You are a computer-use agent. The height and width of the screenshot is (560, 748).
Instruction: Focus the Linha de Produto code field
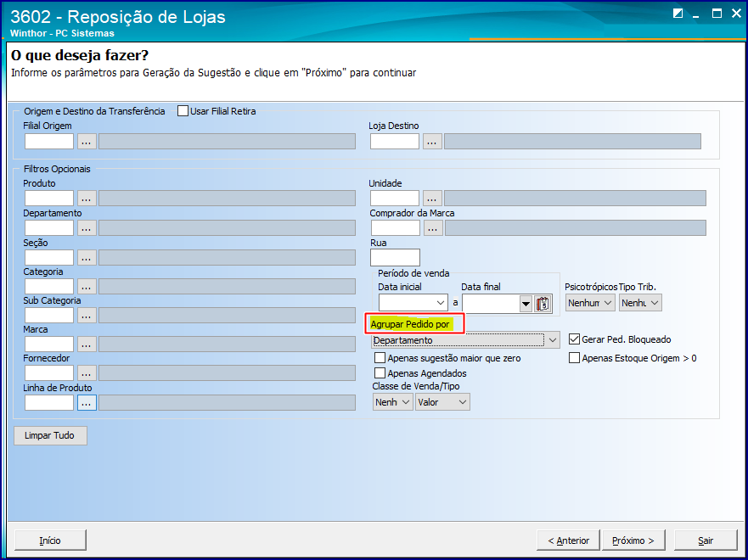pyautogui.click(x=49, y=403)
